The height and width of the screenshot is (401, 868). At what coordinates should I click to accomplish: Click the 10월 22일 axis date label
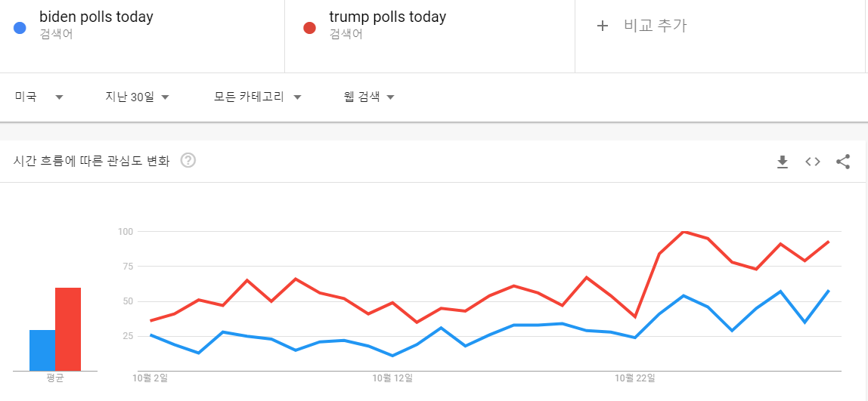[635, 378]
